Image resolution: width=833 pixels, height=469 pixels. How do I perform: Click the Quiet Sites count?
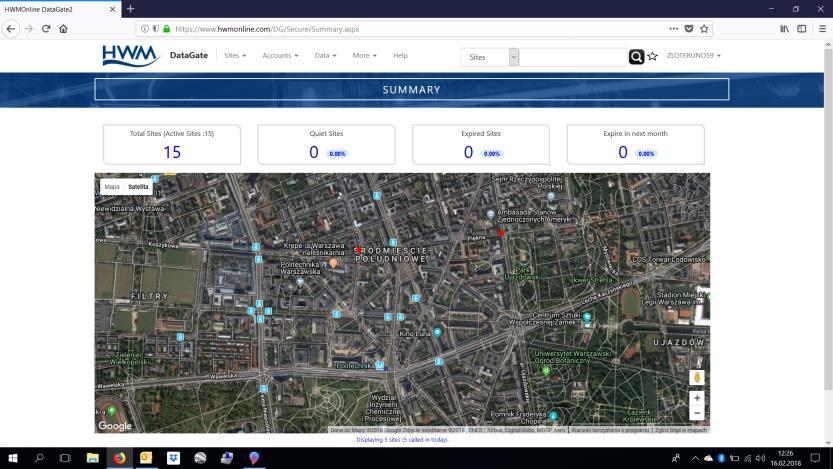(x=314, y=152)
